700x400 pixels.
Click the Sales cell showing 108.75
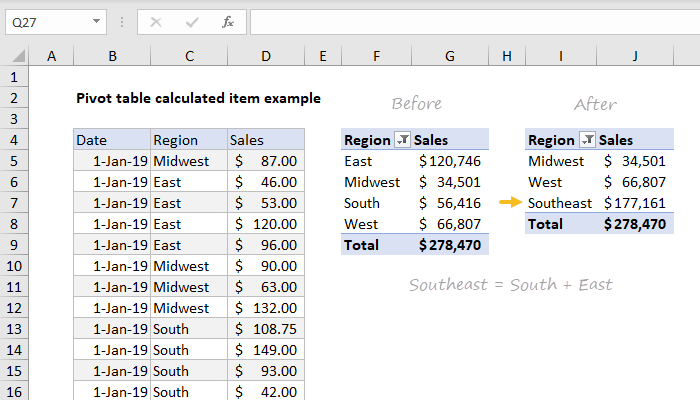point(266,329)
